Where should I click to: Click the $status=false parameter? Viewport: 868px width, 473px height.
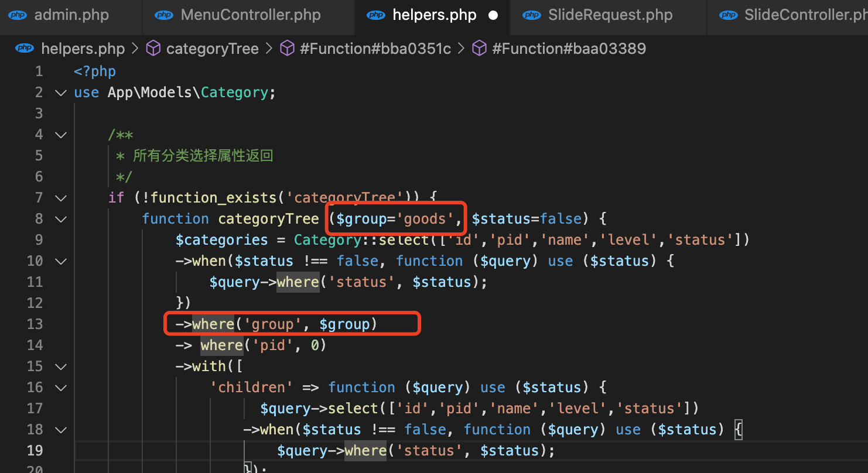click(x=527, y=219)
